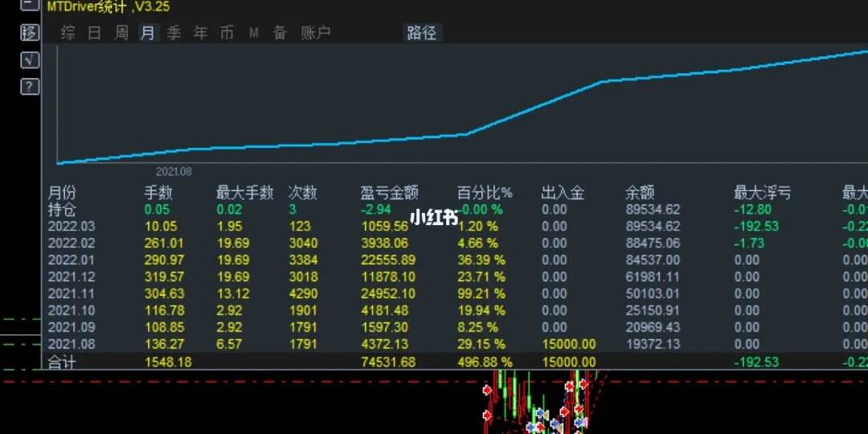Click the 50103.01 balance value
Screen dimensions: 868x434
tap(653, 293)
